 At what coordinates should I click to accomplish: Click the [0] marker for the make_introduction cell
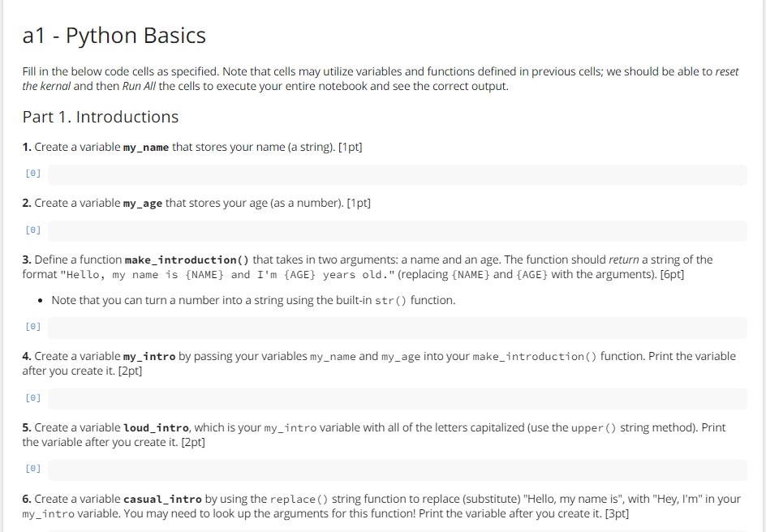click(32, 325)
